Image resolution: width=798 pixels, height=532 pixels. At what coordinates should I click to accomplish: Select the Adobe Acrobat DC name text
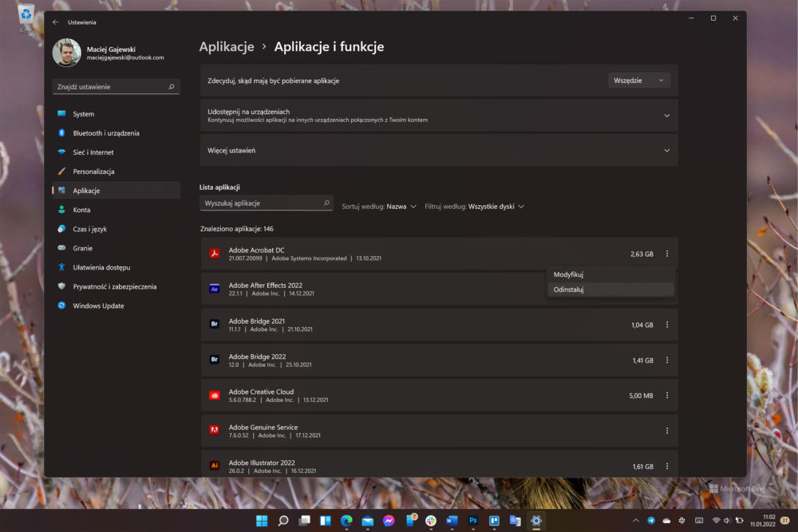(256, 250)
